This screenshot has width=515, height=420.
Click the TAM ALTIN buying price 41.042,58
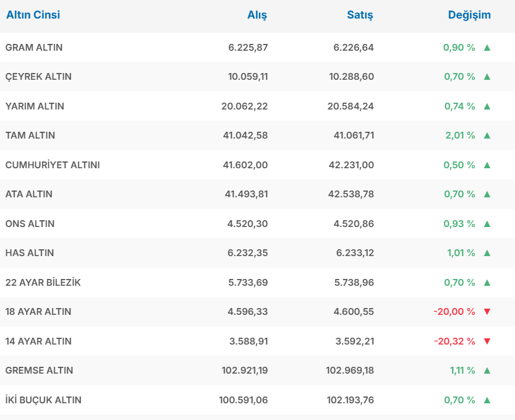point(245,135)
